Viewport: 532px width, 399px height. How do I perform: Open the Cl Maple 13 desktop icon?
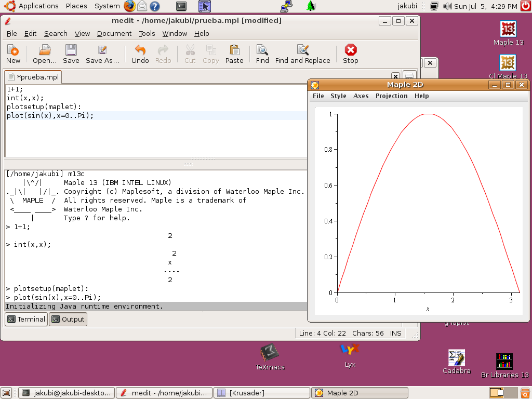pyautogui.click(x=508, y=66)
